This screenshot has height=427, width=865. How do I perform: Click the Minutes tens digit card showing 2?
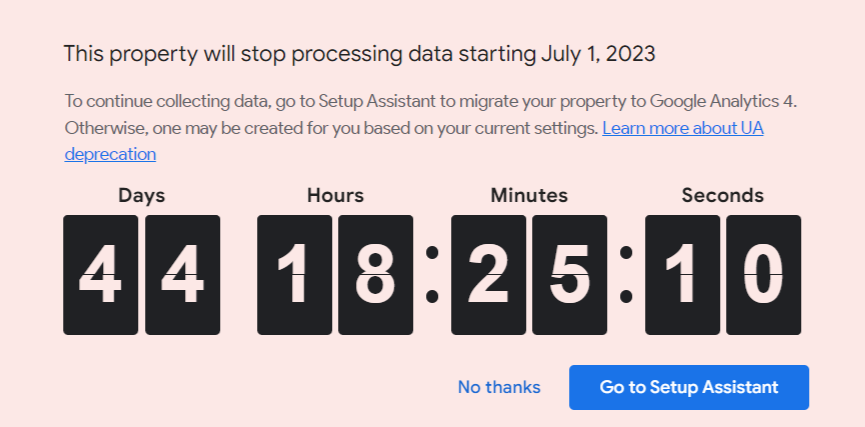488,275
